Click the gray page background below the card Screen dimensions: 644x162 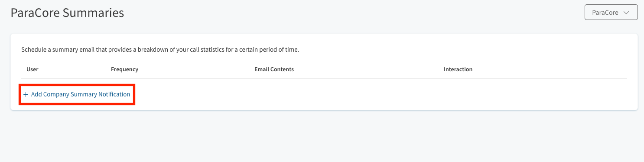click(322, 137)
